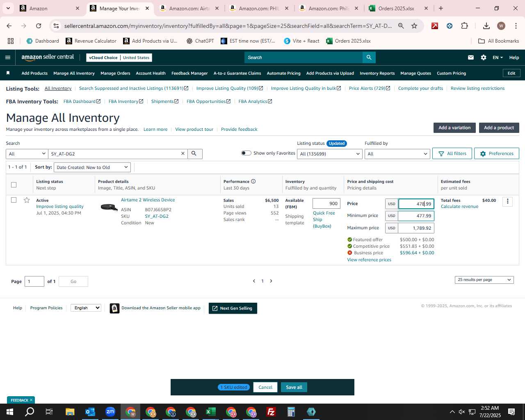
Task: Click View reference prices link
Action: [369, 260]
